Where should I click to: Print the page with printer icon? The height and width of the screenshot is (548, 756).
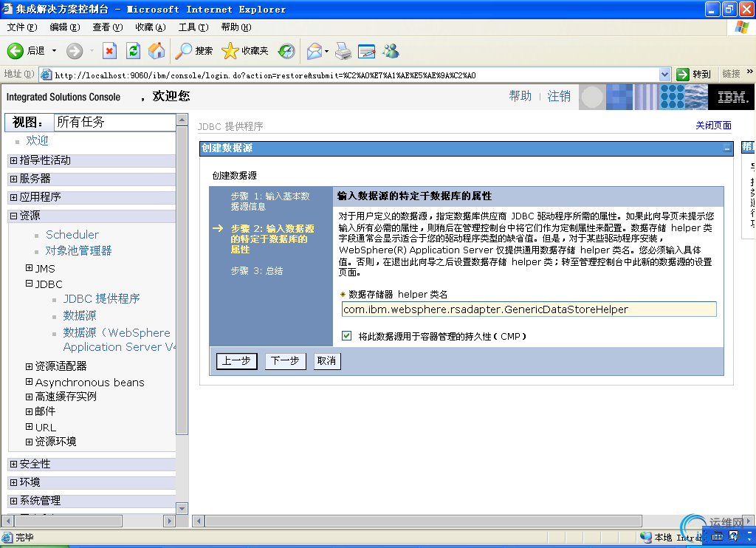point(343,51)
